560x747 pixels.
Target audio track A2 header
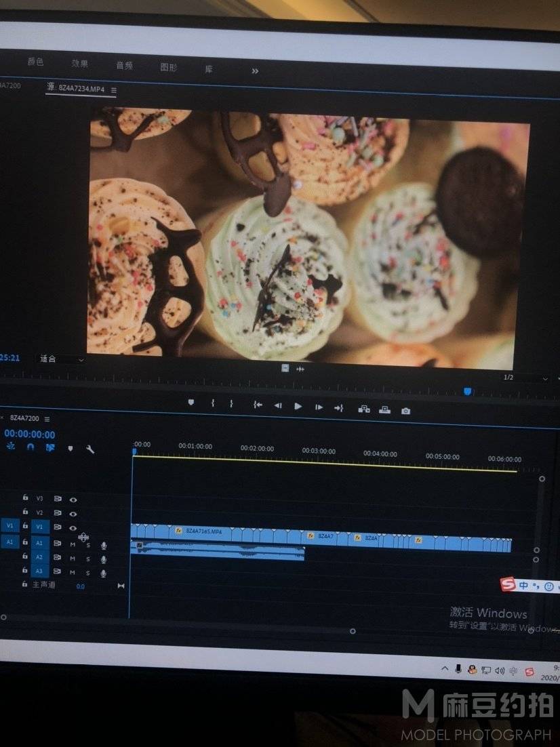(40, 557)
